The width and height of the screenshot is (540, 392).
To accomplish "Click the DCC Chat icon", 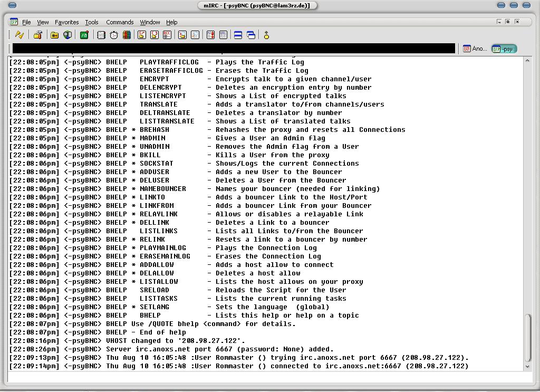I will [x=155, y=35].
